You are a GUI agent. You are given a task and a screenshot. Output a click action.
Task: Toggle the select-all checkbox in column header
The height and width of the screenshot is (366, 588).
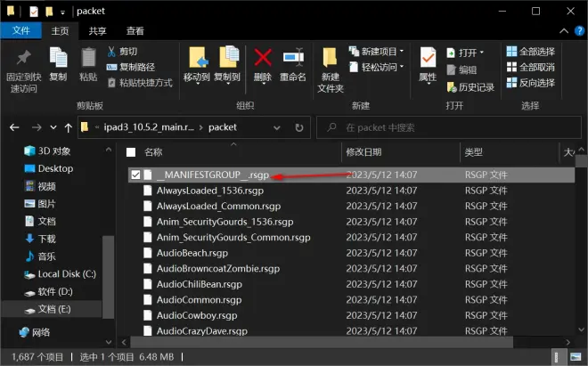[131, 152]
